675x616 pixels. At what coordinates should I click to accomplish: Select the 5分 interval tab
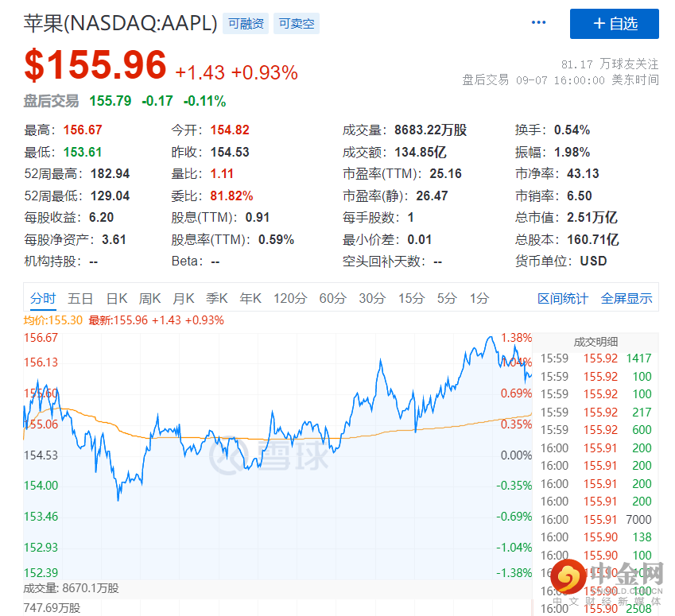click(x=447, y=298)
